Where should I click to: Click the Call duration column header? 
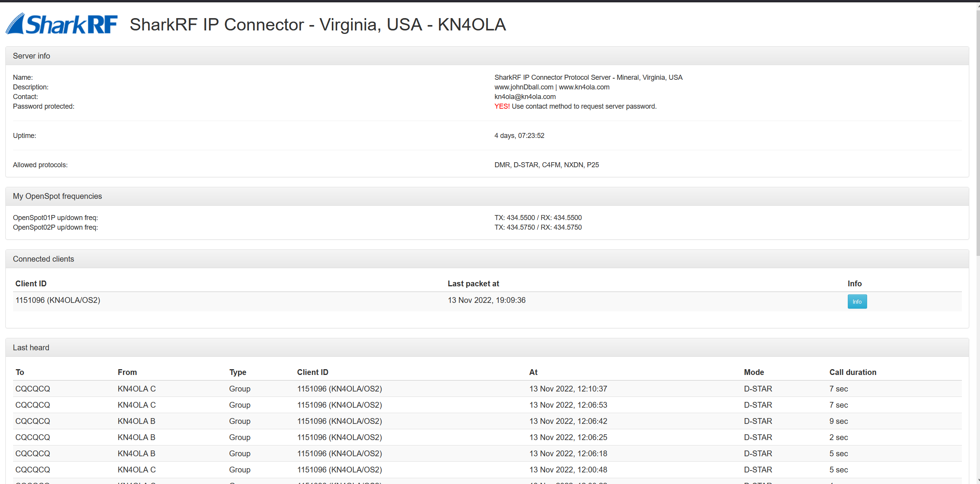853,372
